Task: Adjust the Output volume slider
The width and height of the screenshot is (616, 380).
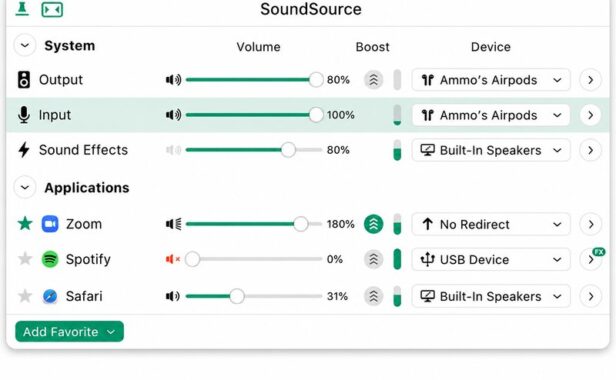Action: (254, 80)
